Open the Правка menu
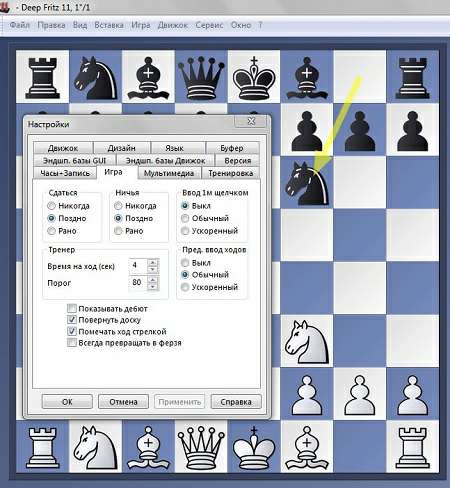 tap(51, 25)
